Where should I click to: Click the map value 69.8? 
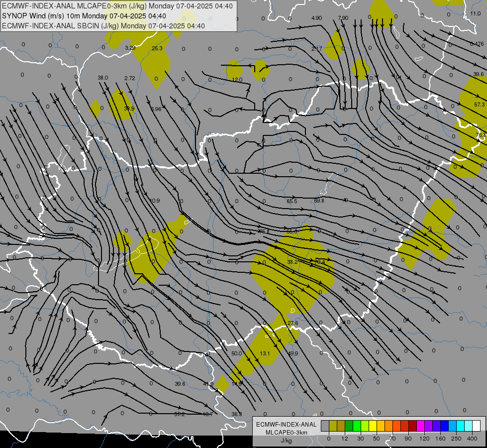tap(319, 201)
